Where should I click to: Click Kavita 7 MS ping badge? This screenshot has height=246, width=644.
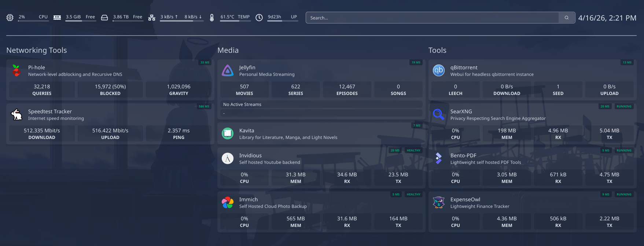417,125
